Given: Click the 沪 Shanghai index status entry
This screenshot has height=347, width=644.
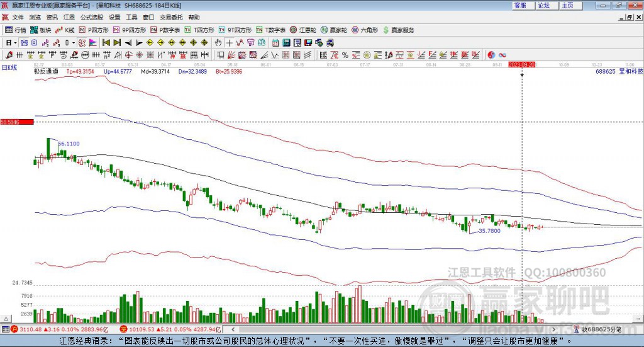Looking at the screenshot, I should 60,329.
